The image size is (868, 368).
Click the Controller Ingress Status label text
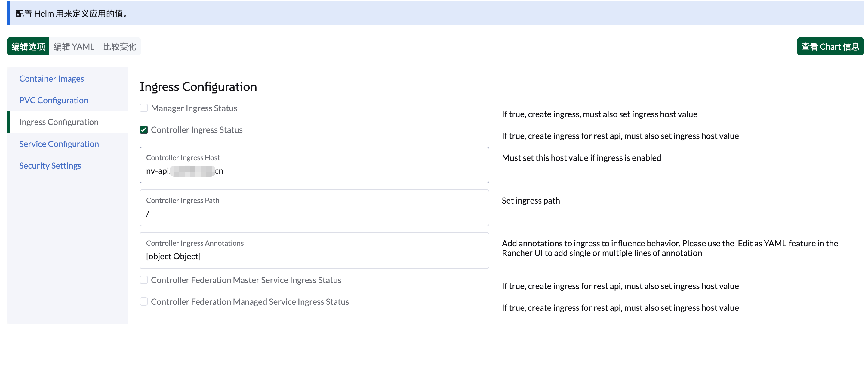[x=196, y=130]
